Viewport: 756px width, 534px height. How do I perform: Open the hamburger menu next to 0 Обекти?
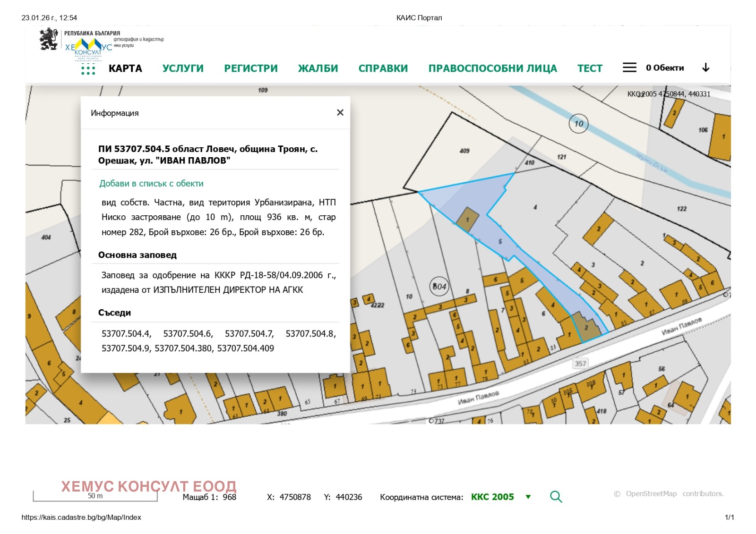tap(629, 68)
